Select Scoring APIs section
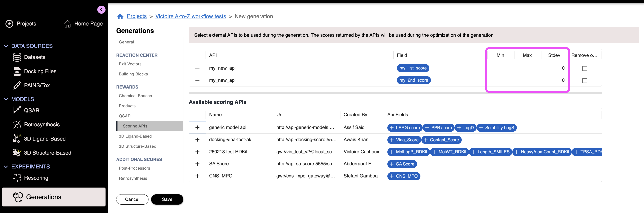The height and width of the screenshot is (213, 644). pyautogui.click(x=150, y=126)
